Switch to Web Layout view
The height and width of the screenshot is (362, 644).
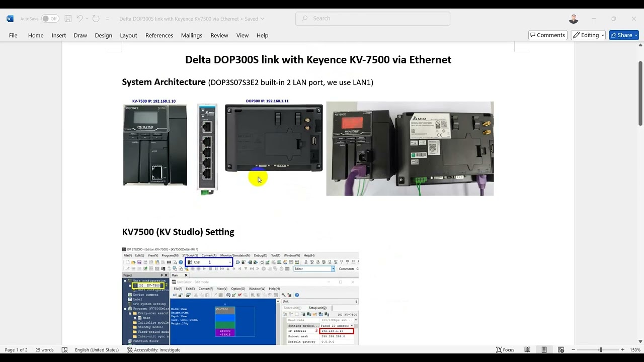tap(561, 350)
